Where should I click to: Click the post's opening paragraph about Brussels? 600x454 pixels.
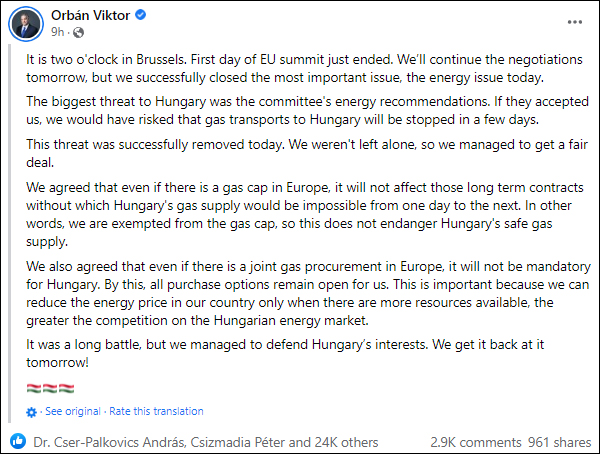tap(299, 68)
